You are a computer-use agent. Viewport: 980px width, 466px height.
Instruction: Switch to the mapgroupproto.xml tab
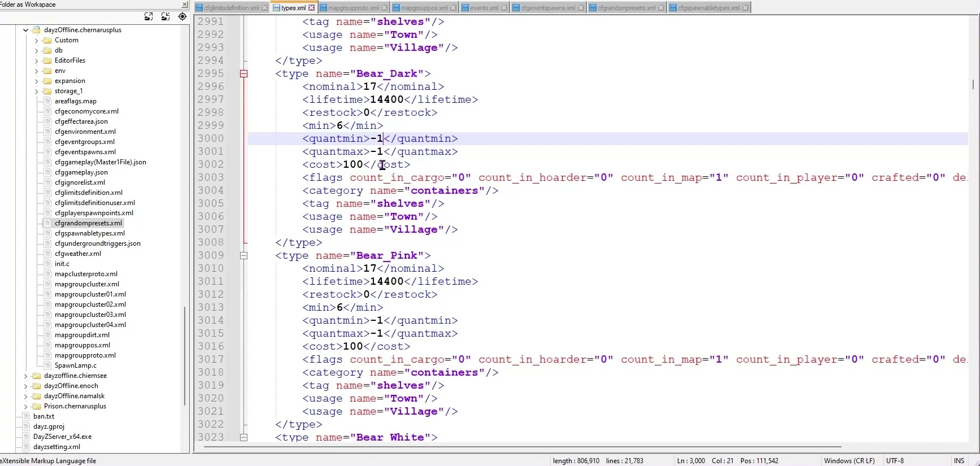(x=353, y=8)
